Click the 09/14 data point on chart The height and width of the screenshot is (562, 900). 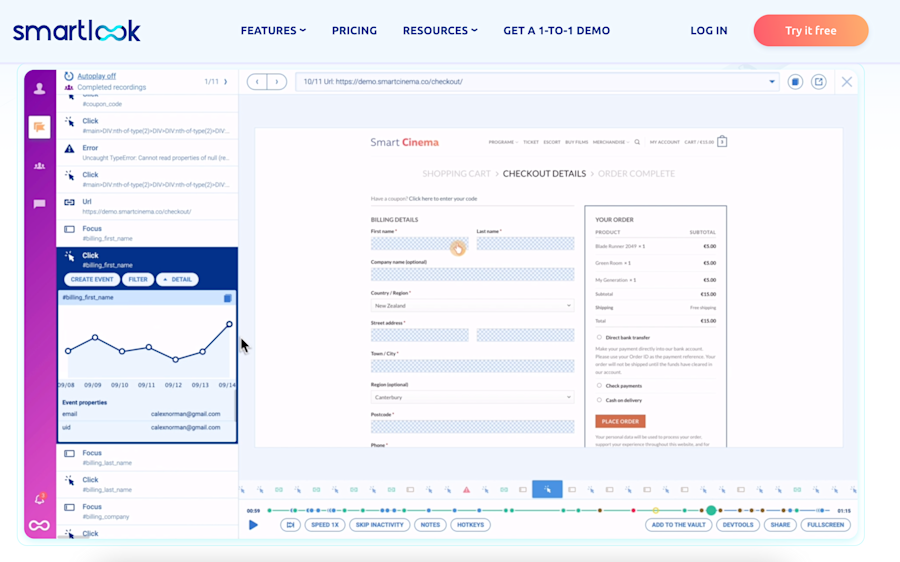click(229, 324)
